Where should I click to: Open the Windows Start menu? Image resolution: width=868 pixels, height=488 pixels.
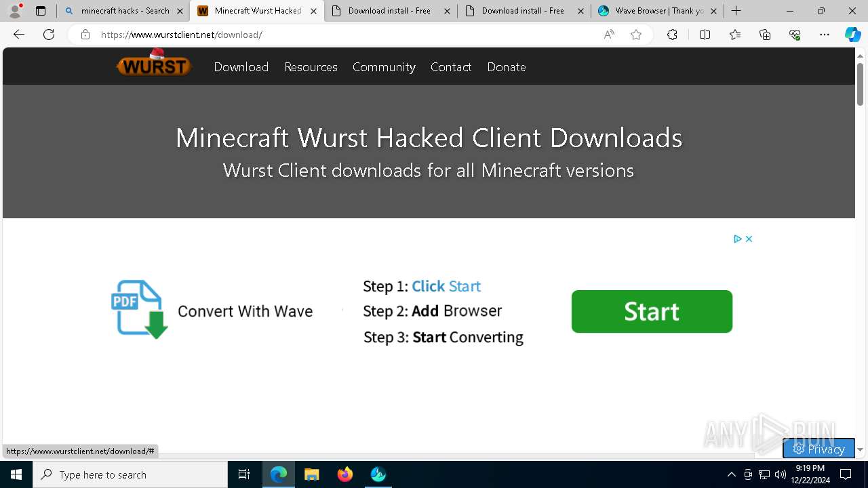coord(16,474)
